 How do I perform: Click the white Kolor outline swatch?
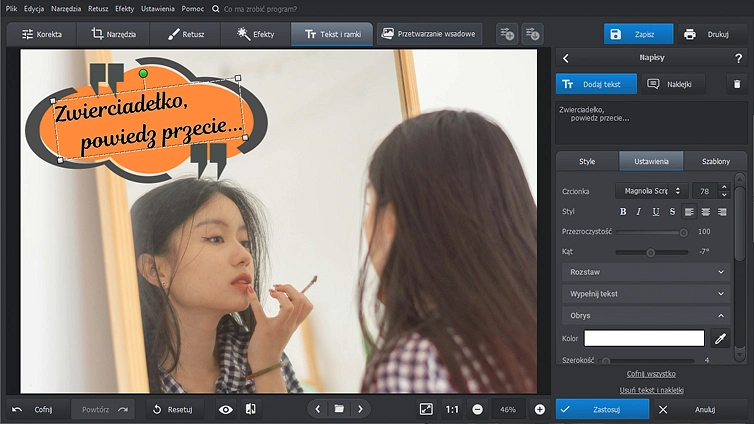coord(644,339)
